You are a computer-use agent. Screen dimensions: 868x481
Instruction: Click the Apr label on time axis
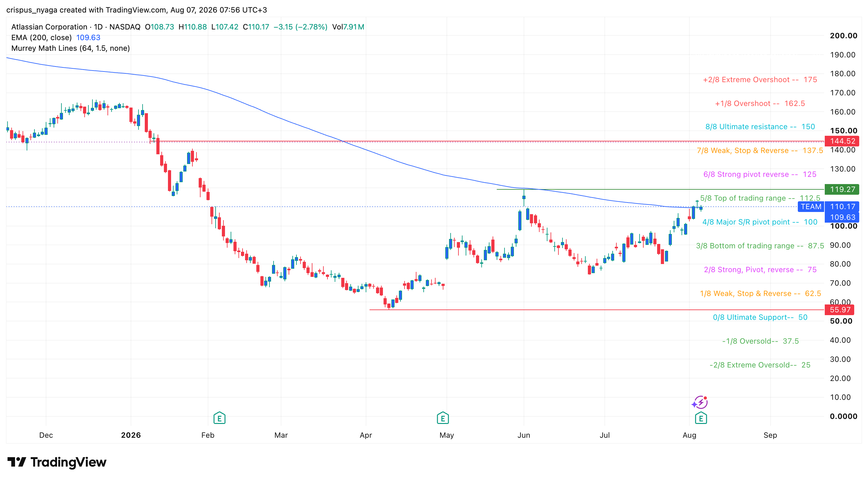point(366,435)
